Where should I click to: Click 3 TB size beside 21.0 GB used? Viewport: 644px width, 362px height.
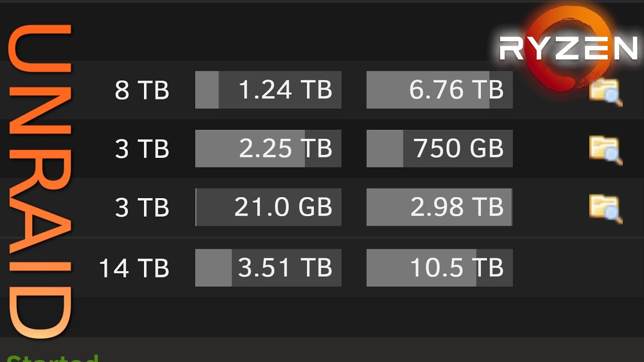[x=142, y=208]
